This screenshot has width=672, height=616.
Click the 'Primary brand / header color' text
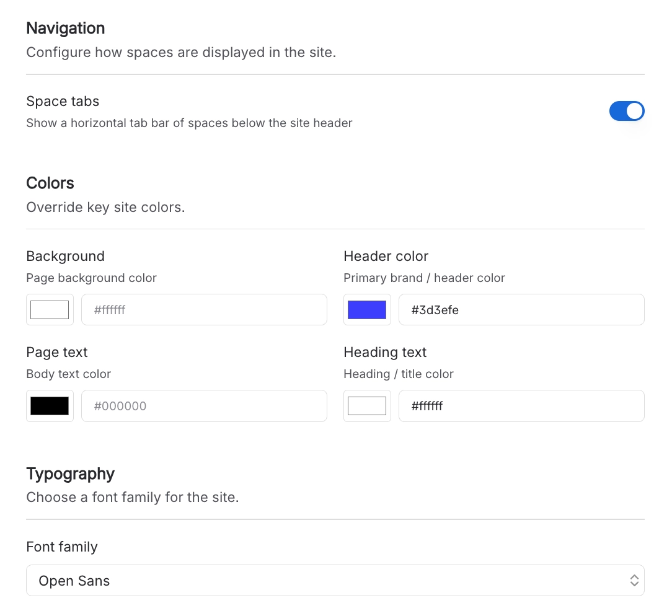424,278
